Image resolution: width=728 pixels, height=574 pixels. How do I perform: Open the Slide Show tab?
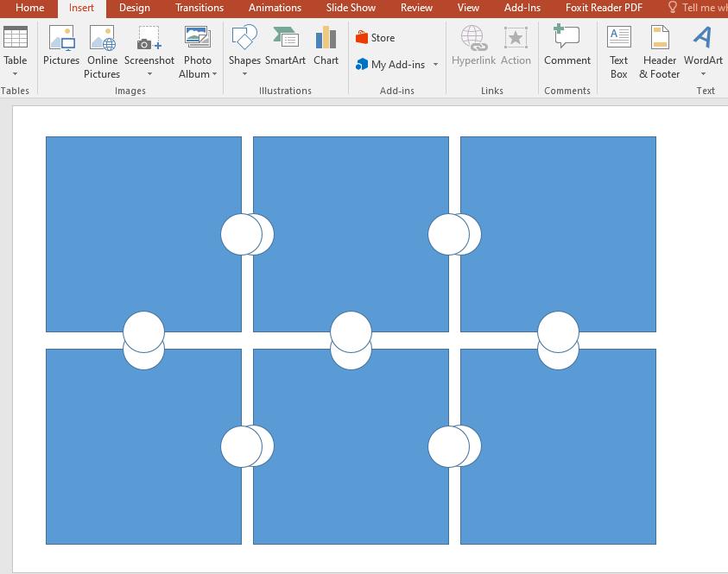pos(350,8)
